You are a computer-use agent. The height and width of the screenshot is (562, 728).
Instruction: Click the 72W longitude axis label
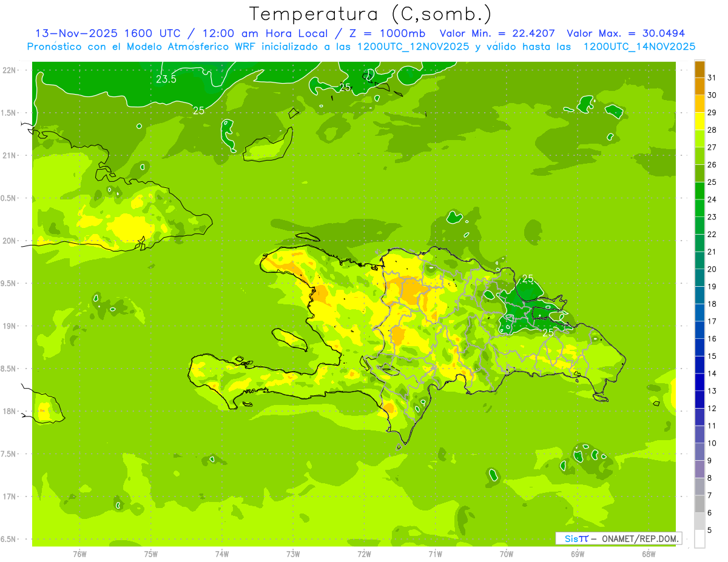(364, 554)
